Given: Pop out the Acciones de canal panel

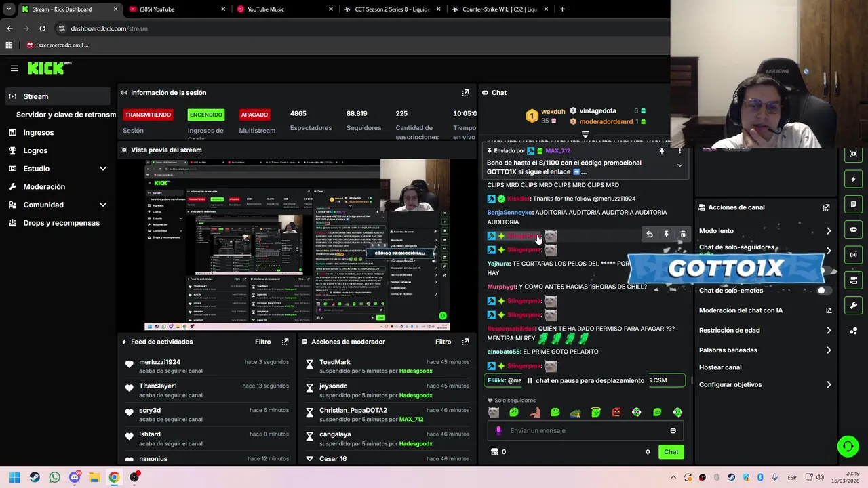Looking at the screenshot, I should coord(826,207).
